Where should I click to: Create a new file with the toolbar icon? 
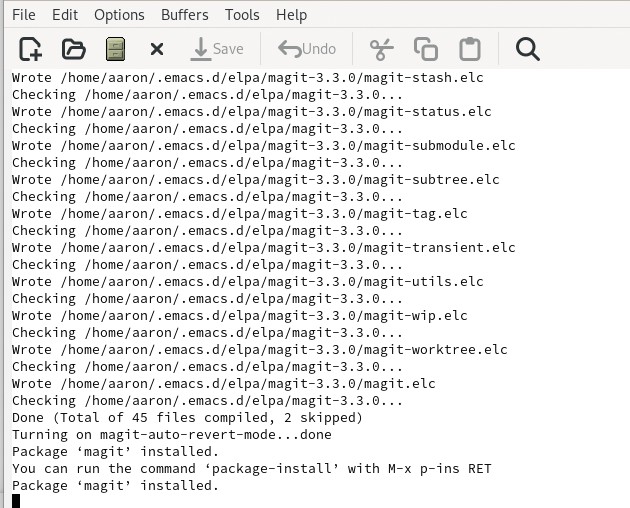[31, 49]
